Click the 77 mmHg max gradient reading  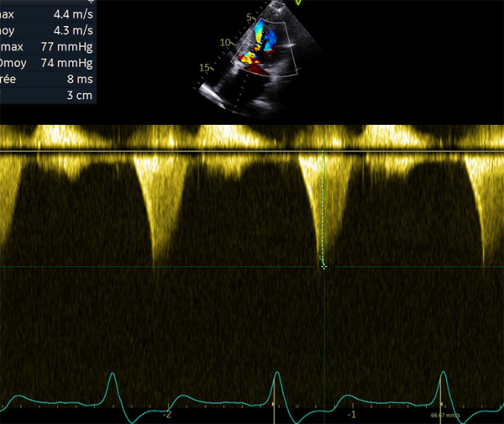click(66, 47)
